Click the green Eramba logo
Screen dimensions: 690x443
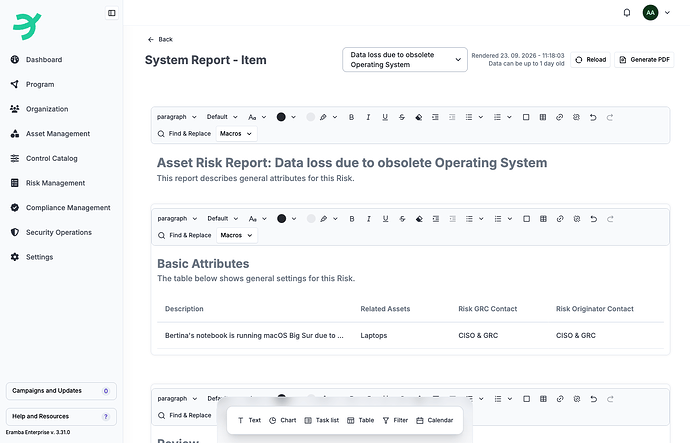tap(27, 26)
